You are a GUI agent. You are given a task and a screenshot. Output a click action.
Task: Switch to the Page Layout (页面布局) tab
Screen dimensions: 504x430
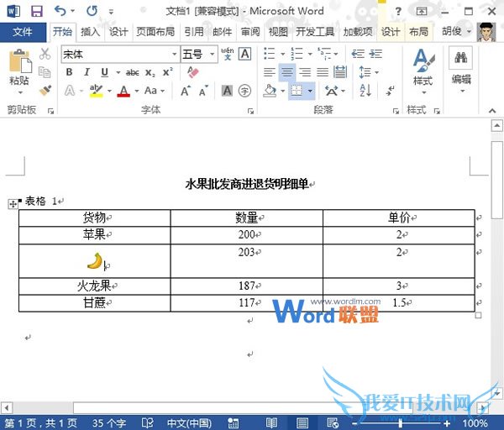tap(155, 32)
